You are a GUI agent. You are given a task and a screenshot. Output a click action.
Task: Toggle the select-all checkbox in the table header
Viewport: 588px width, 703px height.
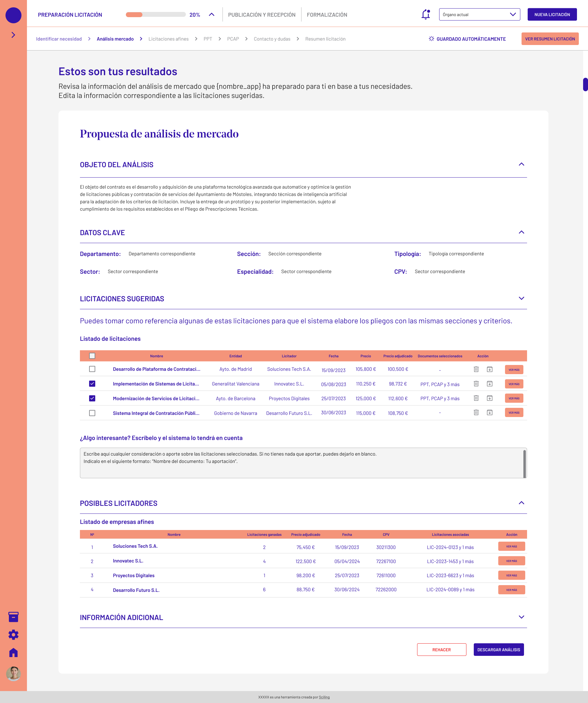(92, 356)
